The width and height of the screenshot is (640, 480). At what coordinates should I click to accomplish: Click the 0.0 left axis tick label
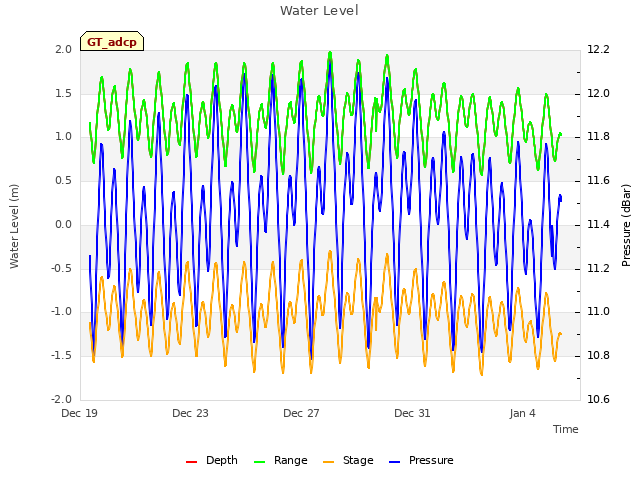pyautogui.click(x=64, y=224)
